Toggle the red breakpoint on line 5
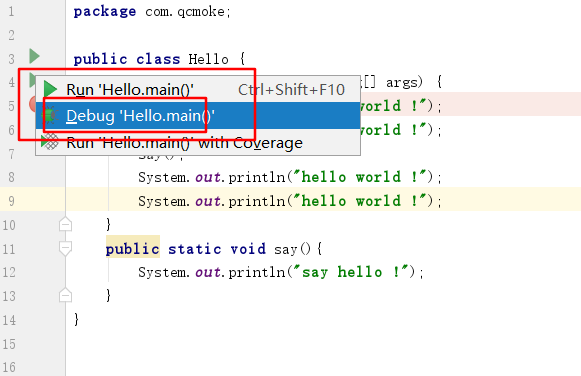581x376 pixels. point(32,104)
